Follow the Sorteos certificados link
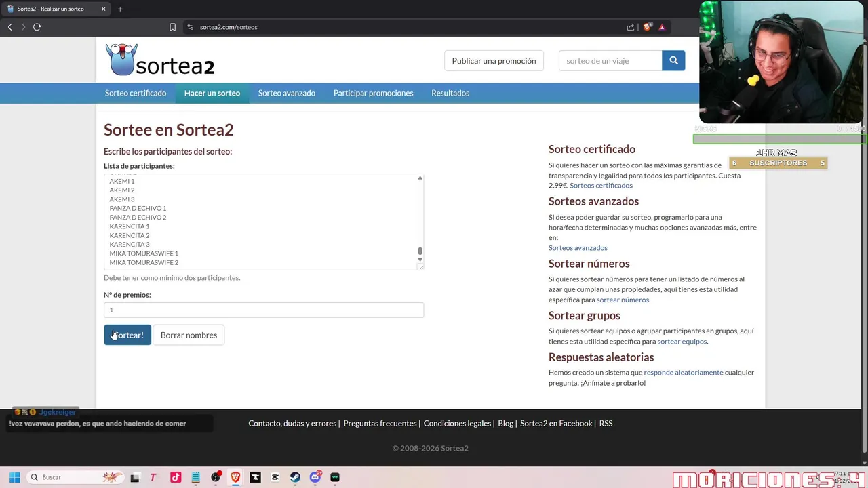868x488 pixels. 601,185
